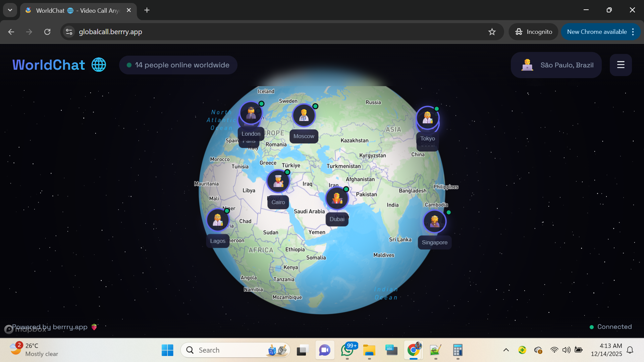Expand the tab search dropdown arrow
This screenshot has width=644, height=362.
click(10, 10)
